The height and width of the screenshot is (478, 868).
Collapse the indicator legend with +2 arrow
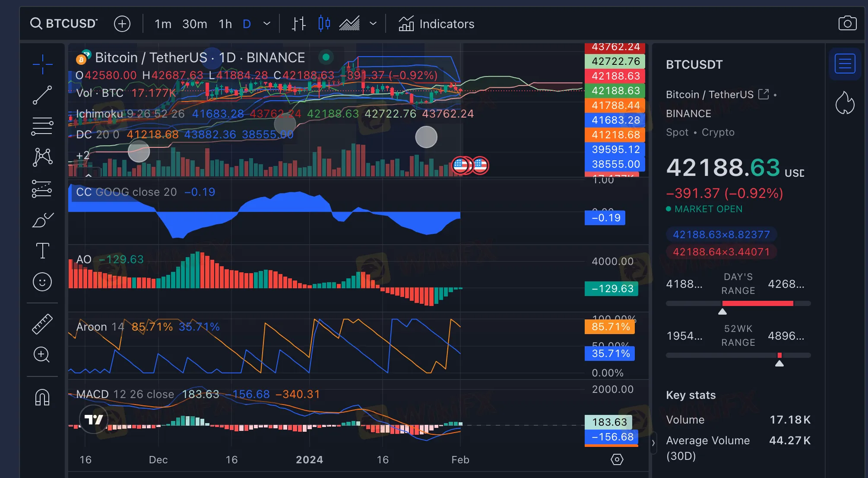89,175
